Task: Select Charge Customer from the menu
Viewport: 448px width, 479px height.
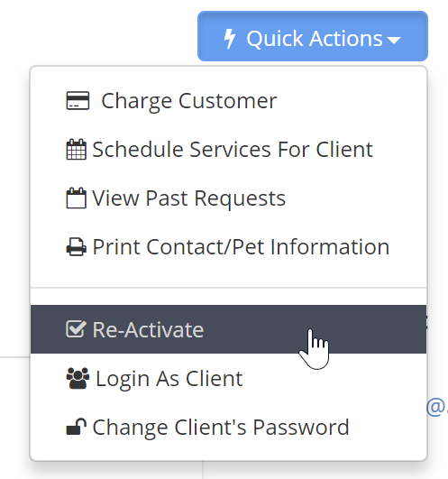Action: [189, 101]
